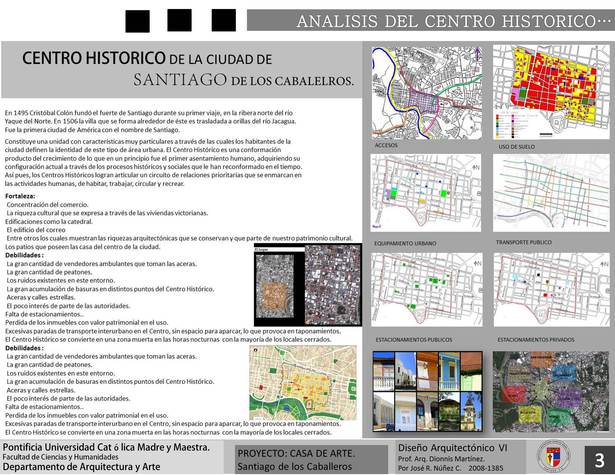Image resolution: width=615 pixels, height=475 pixels.
Task: Click the 'USO DE SUELO' caption
Action: click(517, 147)
